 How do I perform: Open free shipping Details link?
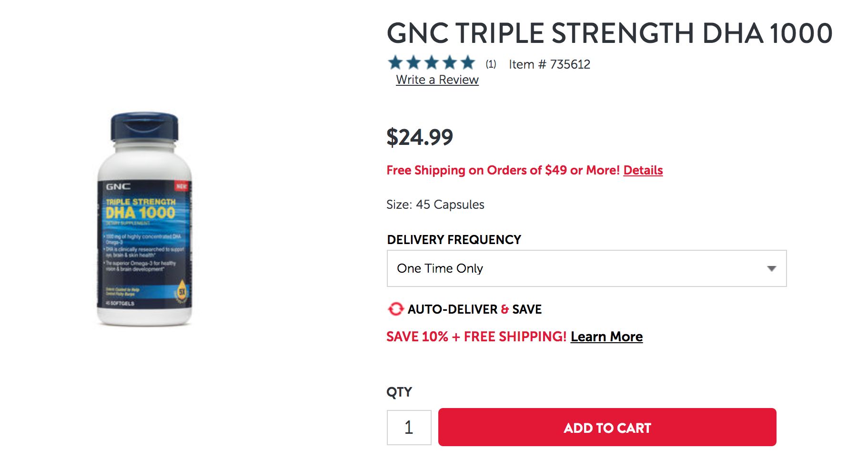tap(643, 170)
